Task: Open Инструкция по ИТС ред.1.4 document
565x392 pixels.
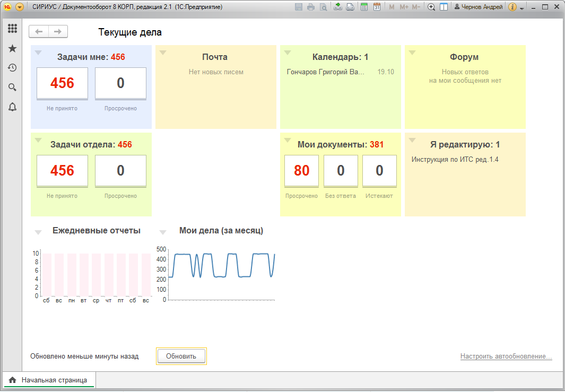Action: click(x=455, y=159)
